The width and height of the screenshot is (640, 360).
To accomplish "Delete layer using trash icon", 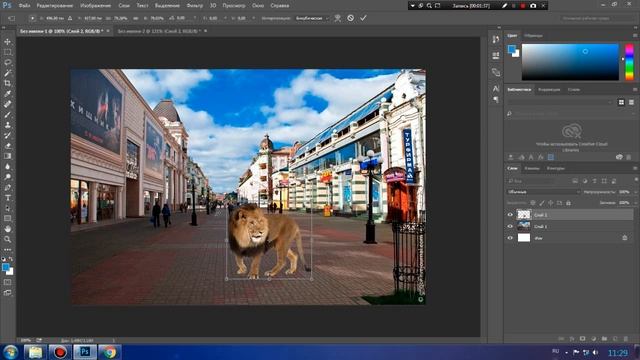I will pos(626,339).
